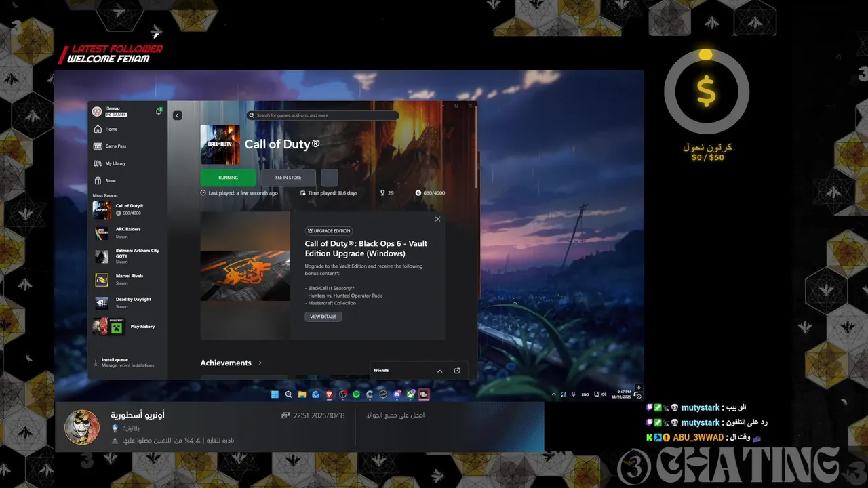Click the Time played text
868x488 pixels.
[x=332, y=193]
